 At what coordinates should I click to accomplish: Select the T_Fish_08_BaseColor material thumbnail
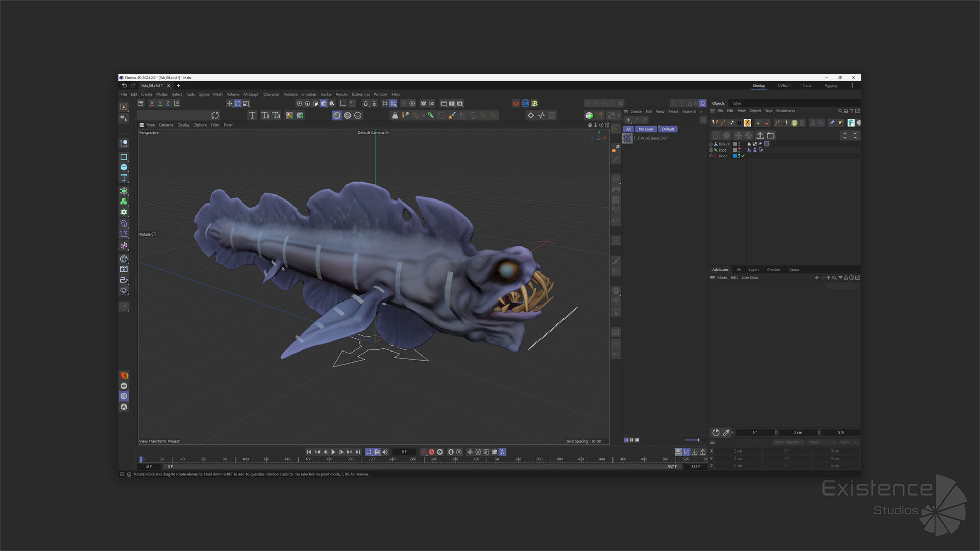[627, 139]
